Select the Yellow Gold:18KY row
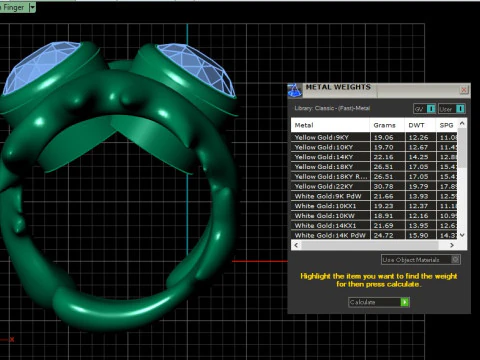The height and width of the screenshot is (360, 480). coord(374,167)
